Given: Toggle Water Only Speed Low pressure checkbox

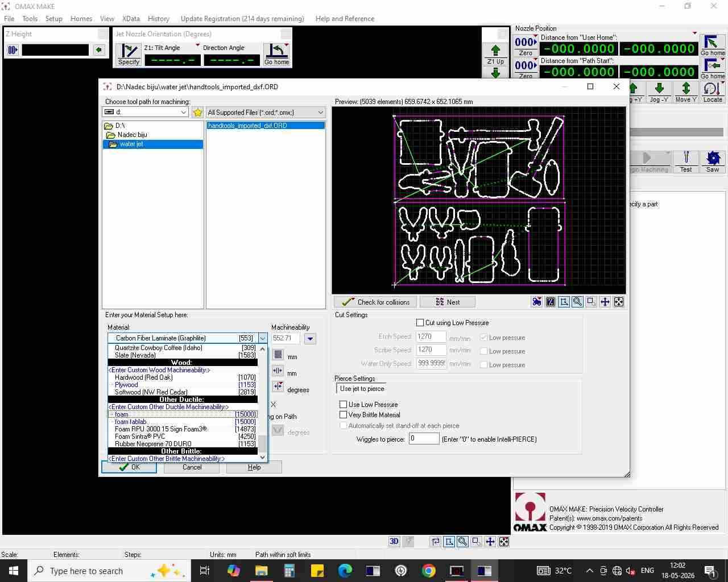Looking at the screenshot, I should pos(484,365).
